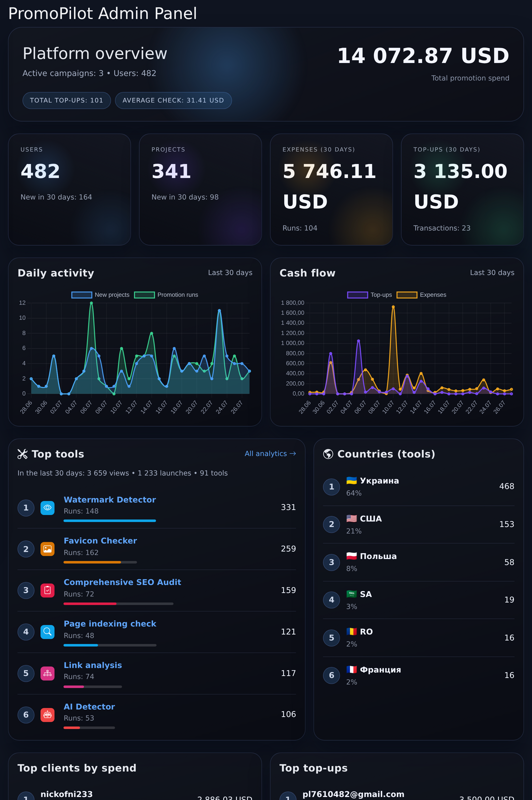
Task: Open the Page indexing check link
Action: point(110,623)
